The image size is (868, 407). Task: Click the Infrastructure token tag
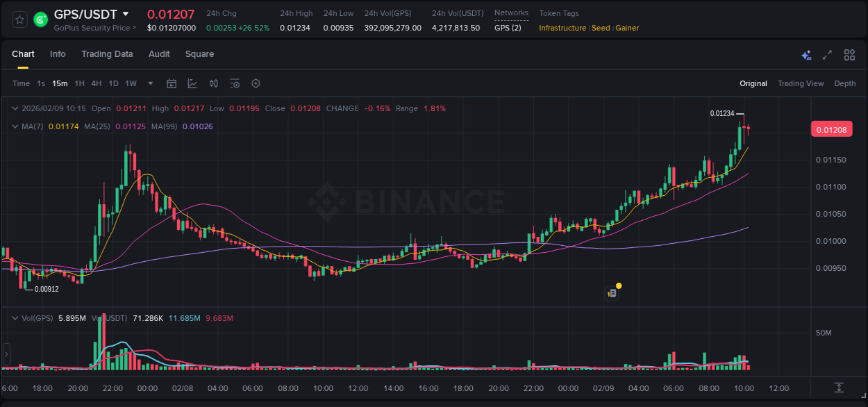click(563, 28)
